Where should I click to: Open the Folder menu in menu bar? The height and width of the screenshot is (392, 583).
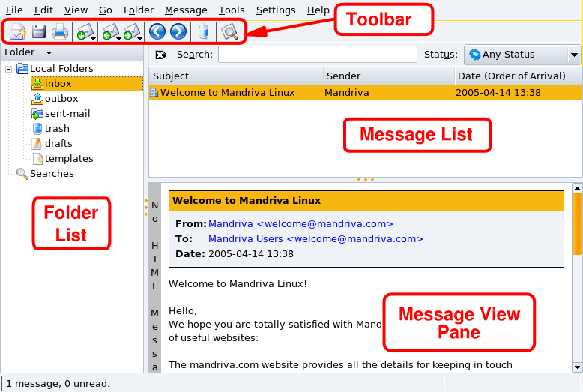(x=139, y=10)
